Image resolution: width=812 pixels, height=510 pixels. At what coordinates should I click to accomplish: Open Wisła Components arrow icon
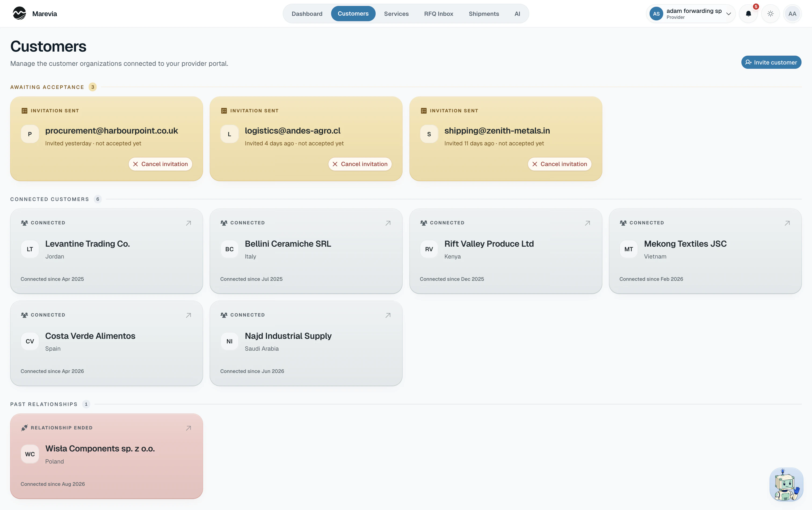pyautogui.click(x=189, y=428)
